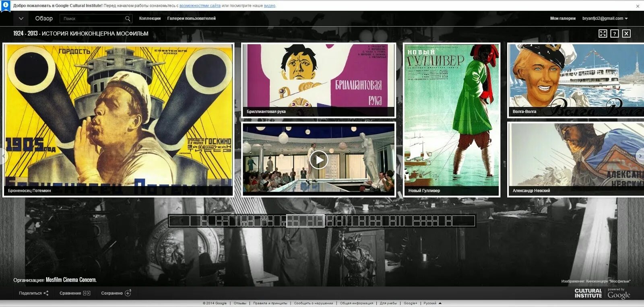Open the Mosfilm Cinema Concern organization link
Image resolution: width=644 pixels, height=307 pixels.
71,280
